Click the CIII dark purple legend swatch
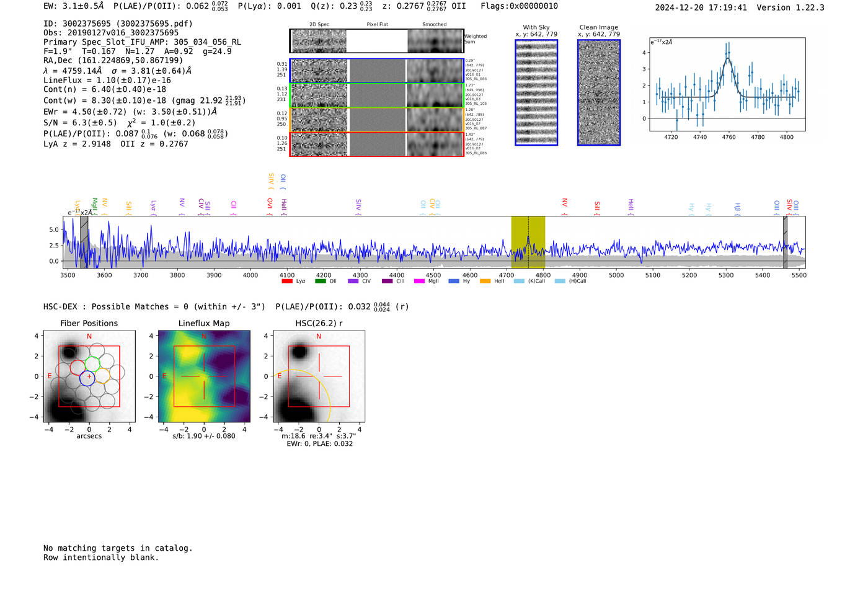This screenshot has width=868, height=591. [387, 282]
